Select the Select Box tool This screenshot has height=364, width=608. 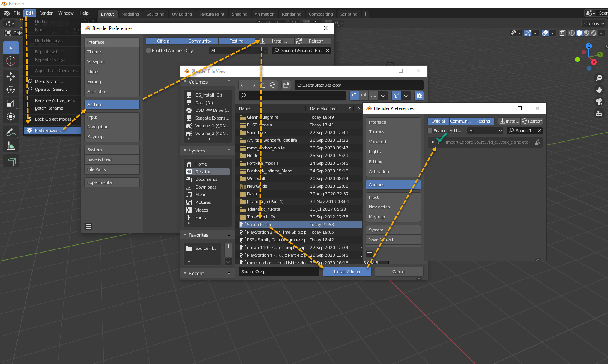(11, 48)
